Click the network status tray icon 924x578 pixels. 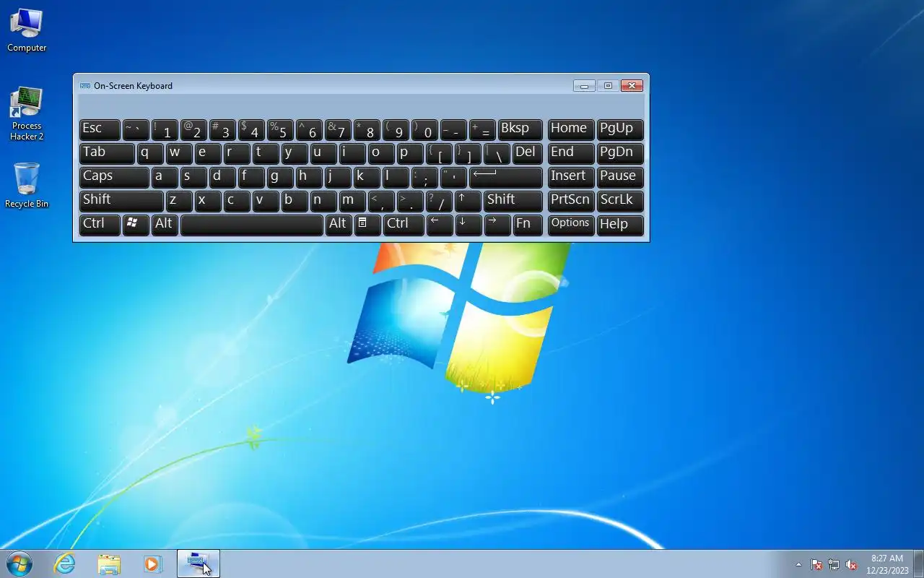[x=834, y=565]
